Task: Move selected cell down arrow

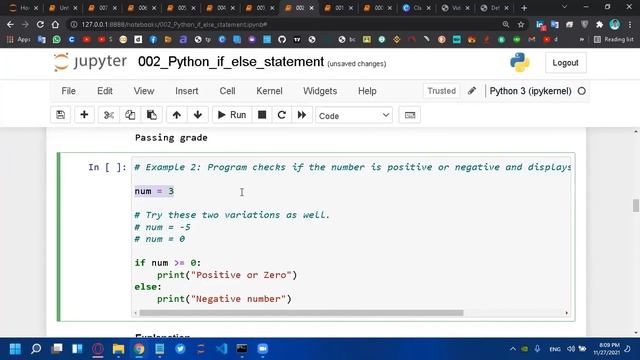Action: pos(198,115)
